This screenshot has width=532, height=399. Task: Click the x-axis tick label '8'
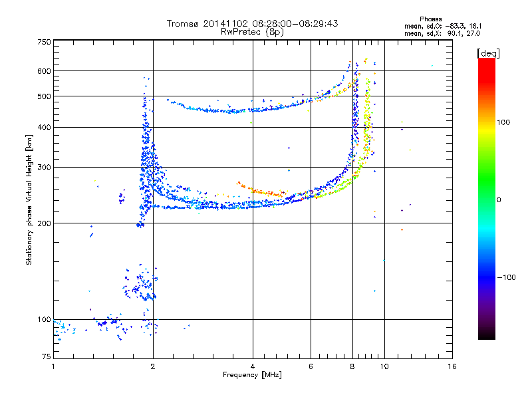[x=352, y=366]
